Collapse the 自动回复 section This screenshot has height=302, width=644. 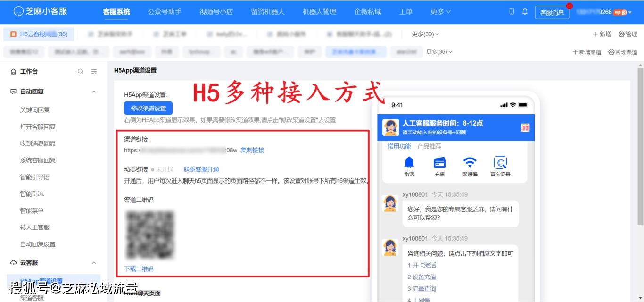click(93, 92)
